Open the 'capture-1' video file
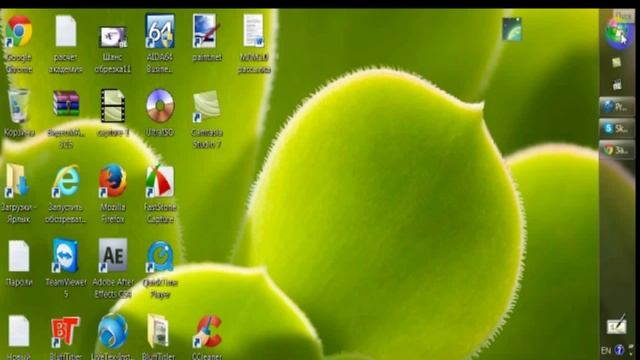640x360 pixels. (113, 106)
